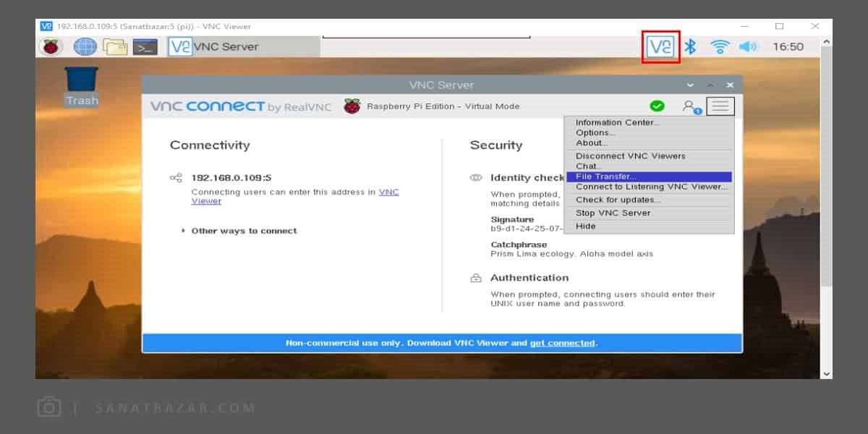Open the Bluetooth tray menu

[691, 47]
